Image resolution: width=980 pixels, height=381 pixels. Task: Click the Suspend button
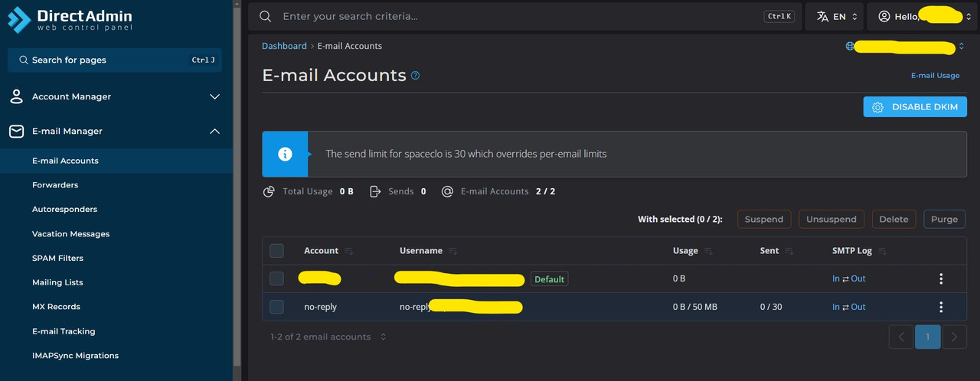[764, 219]
